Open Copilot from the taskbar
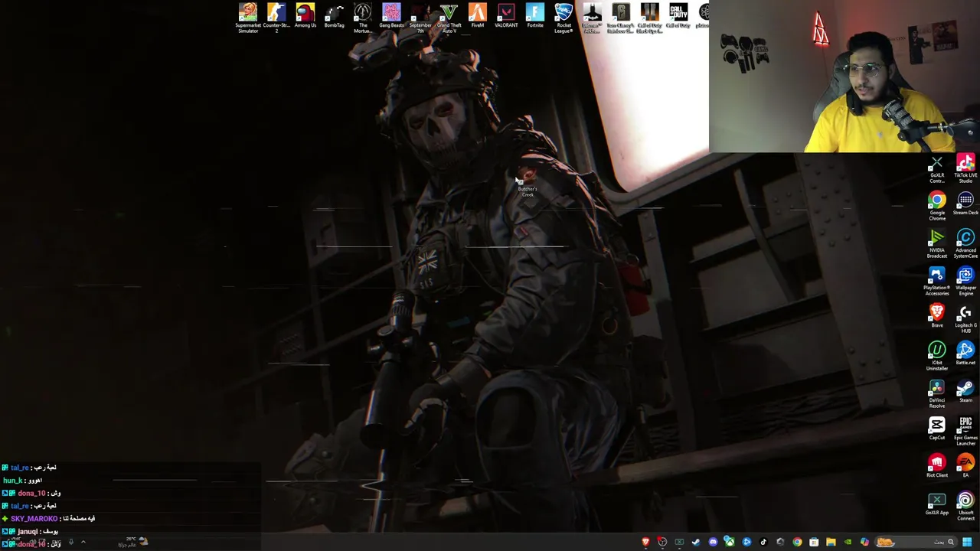The width and height of the screenshot is (980, 551). coord(864,542)
